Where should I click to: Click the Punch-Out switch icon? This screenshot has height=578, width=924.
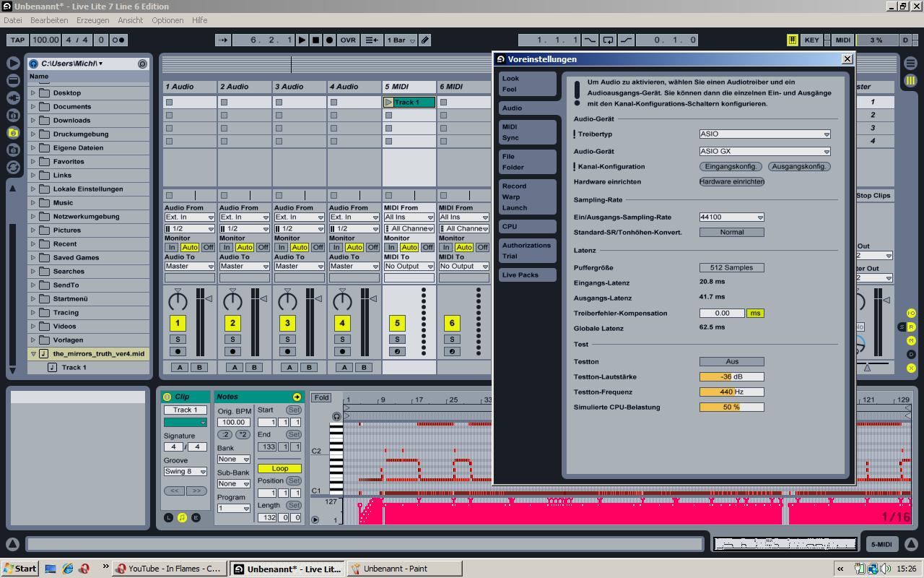click(x=626, y=40)
